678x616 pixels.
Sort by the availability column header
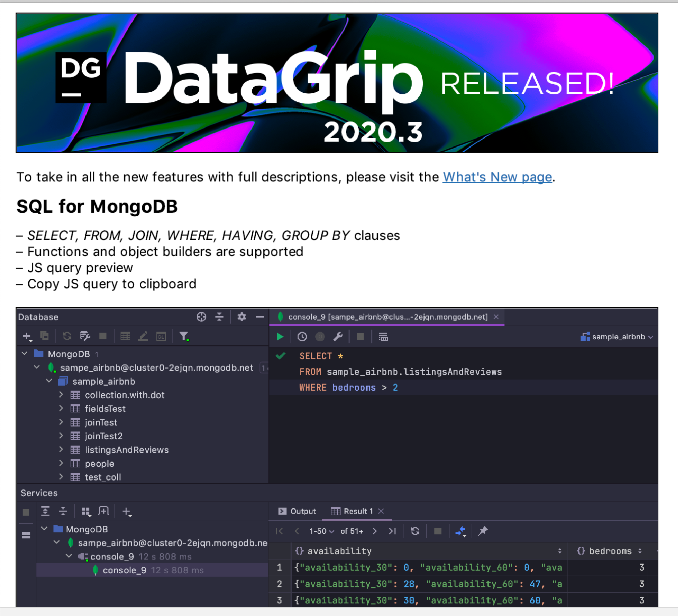429,551
